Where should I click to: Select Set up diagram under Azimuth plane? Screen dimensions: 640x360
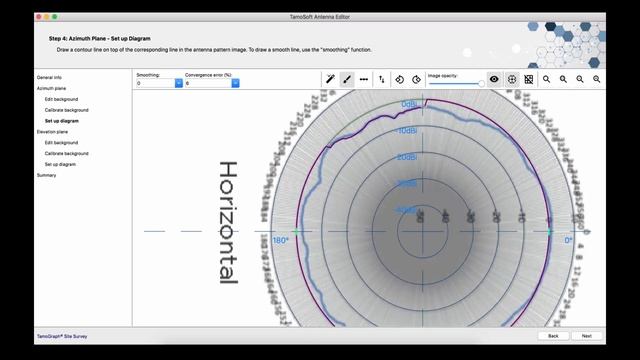[62, 121]
